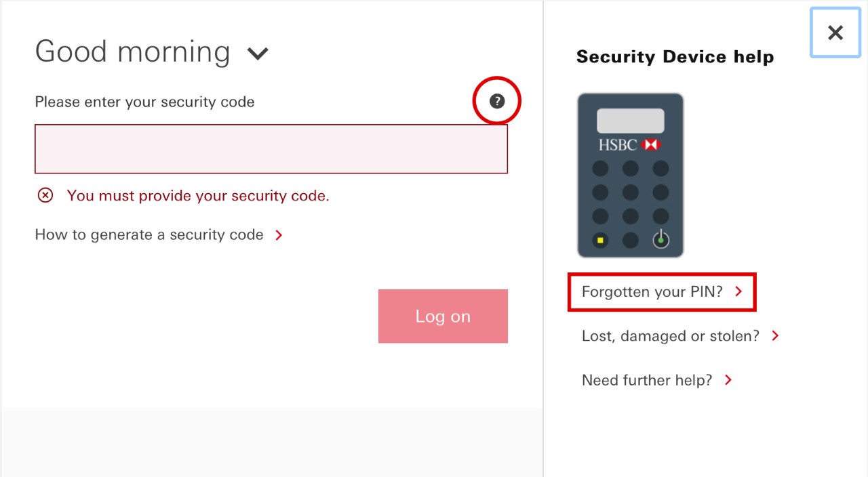Image resolution: width=868 pixels, height=477 pixels.
Task: Open Need further help? link
Action: coord(647,380)
